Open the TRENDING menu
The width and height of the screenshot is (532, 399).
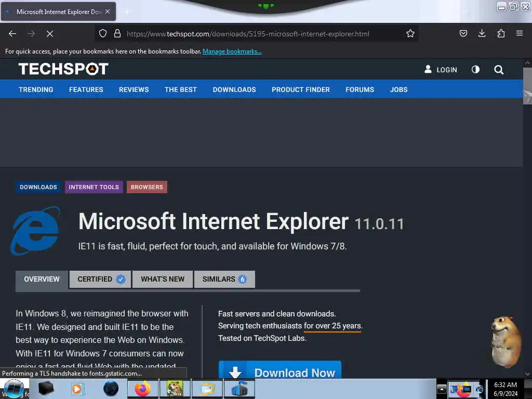tap(36, 89)
